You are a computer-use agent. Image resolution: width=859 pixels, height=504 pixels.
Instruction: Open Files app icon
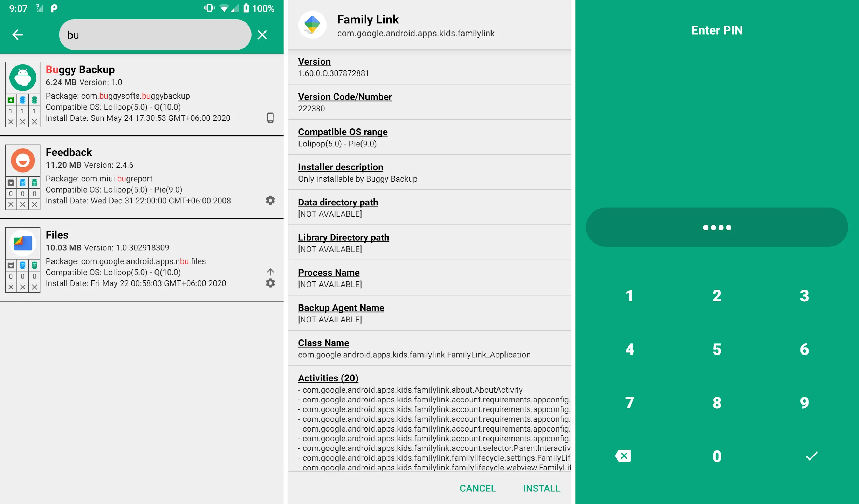[x=23, y=243]
